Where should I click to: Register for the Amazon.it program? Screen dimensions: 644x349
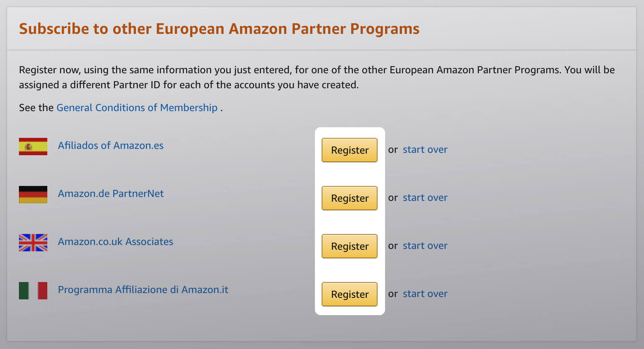coord(350,294)
